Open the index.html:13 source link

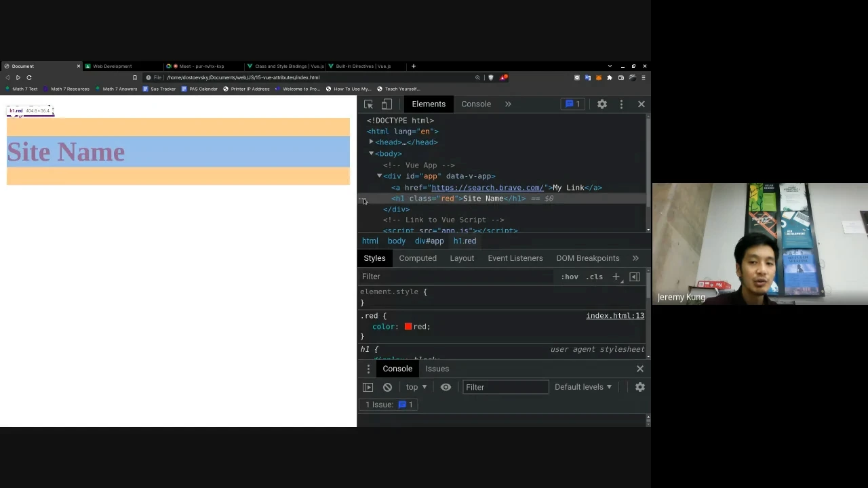coord(615,316)
